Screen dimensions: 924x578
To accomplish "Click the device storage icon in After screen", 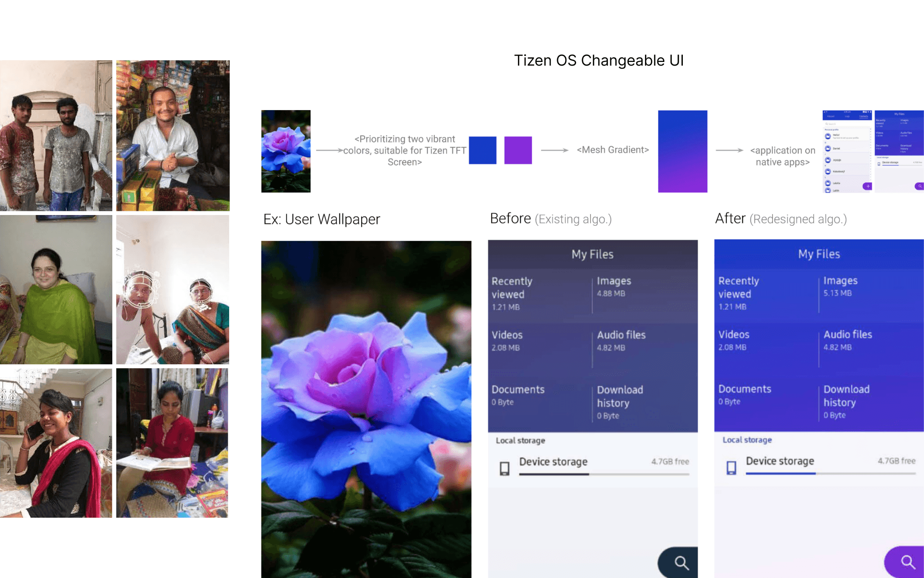I will tap(731, 467).
